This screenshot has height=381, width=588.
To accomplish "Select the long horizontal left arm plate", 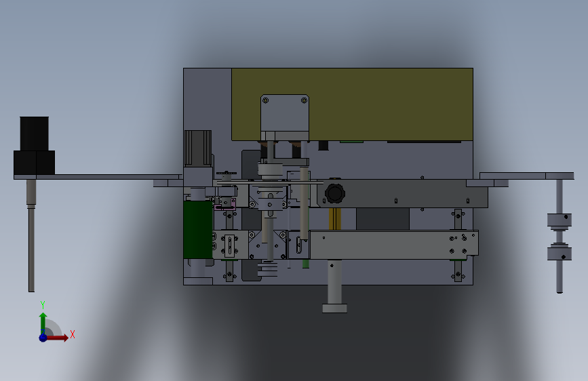I will [98, 177].
